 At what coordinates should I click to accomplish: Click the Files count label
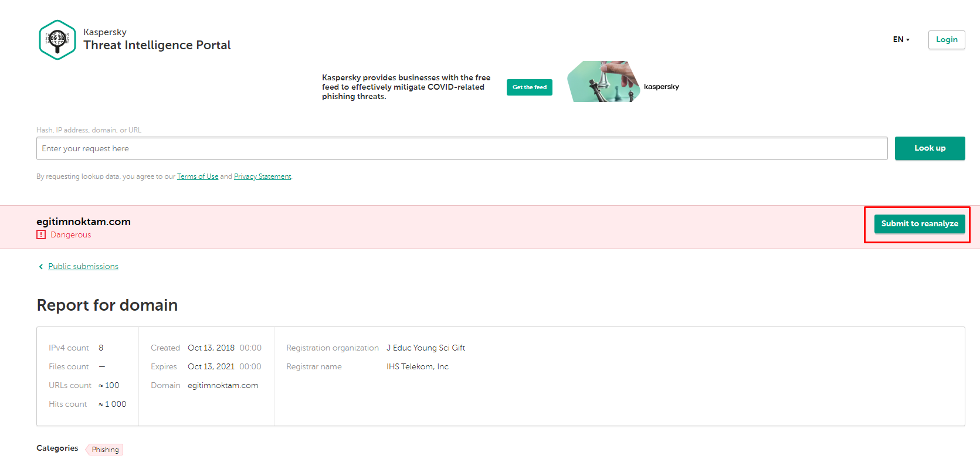pyautogui.click(x=69, y=366)
